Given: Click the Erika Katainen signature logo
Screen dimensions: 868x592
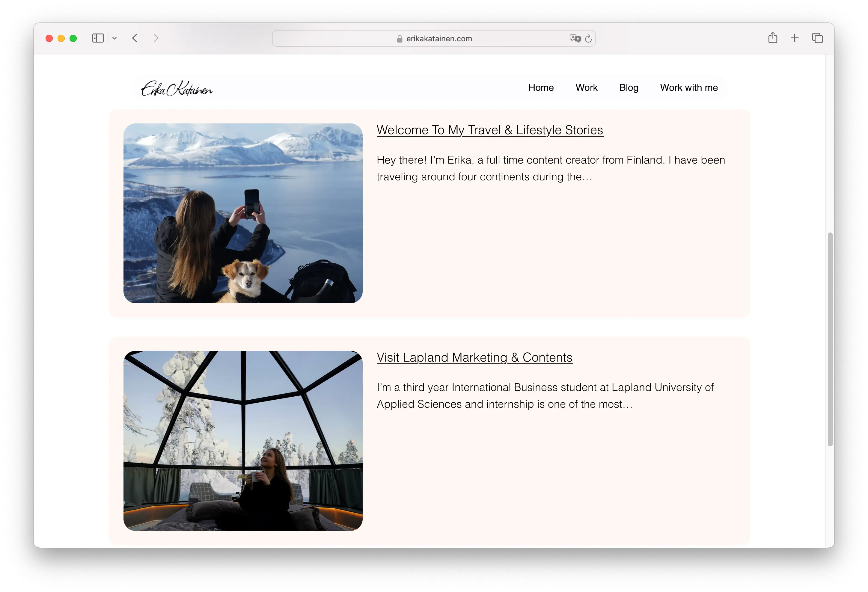Looking at the screenshot, I should coord(177,89).
